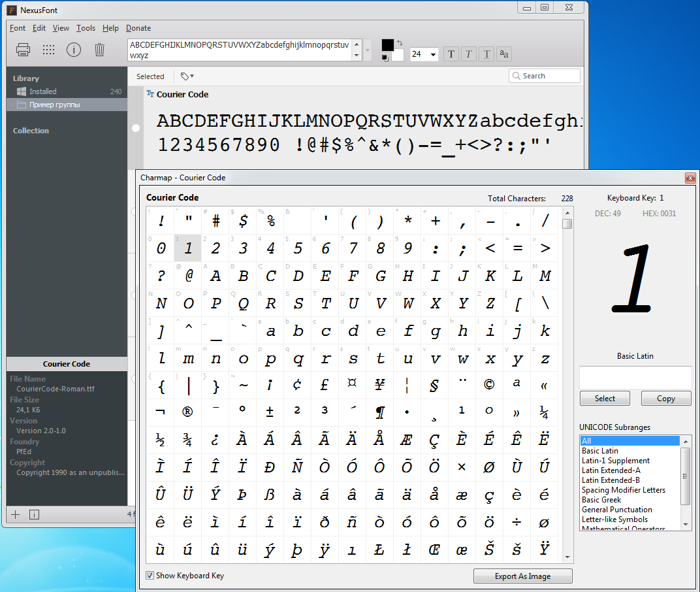Click the Selected filter label
700x592 pixels.
[150, 76]
